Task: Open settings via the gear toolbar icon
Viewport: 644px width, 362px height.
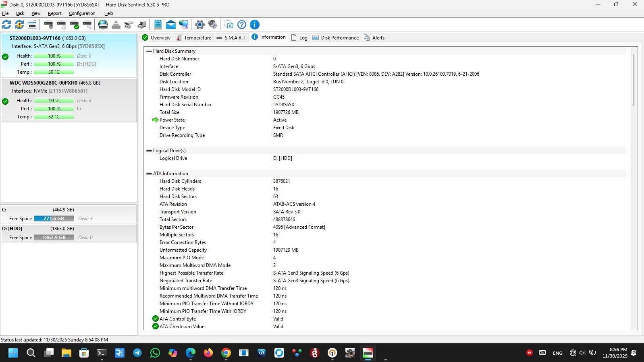Action: click(199, 25)
